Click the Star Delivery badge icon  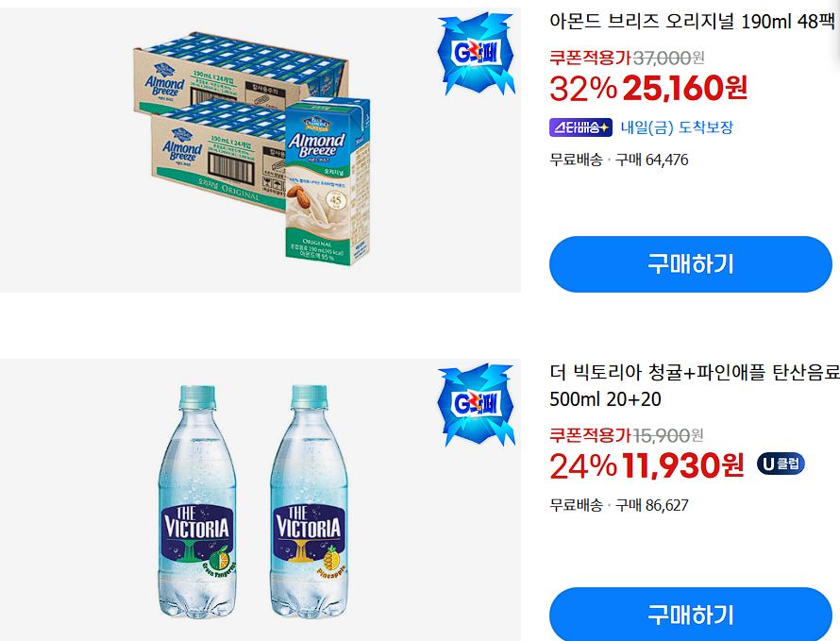(580, 127)
